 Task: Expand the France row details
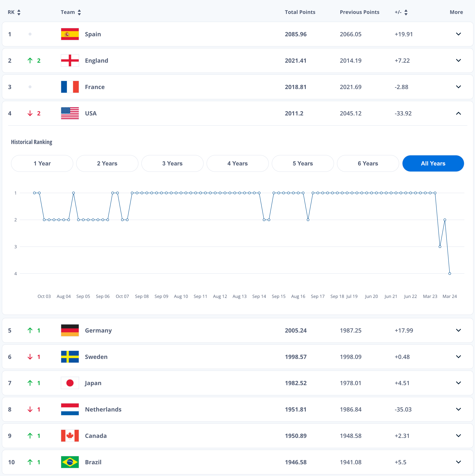(458, 87)
